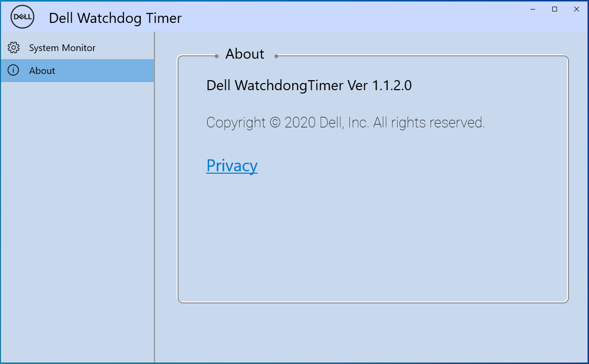Click the Dell WatchdongTimer Ver 1.1.2.0 text
589x364 pixels.
coord(309,85)
